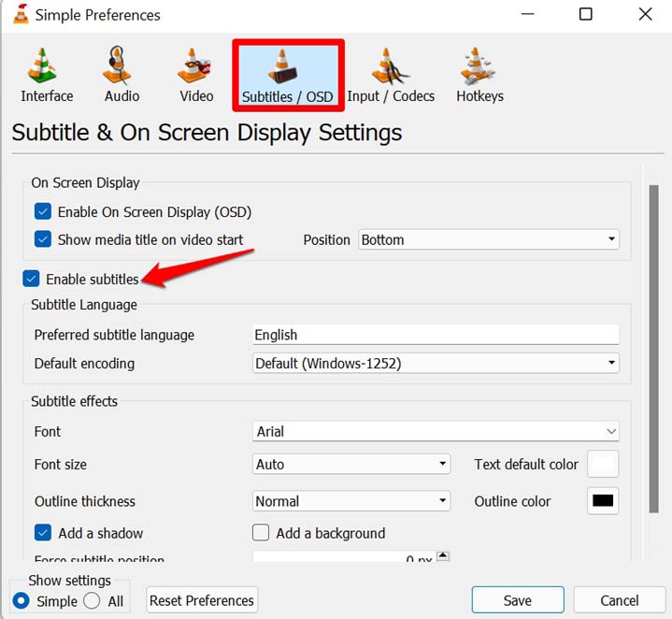Screen dimensions: 672x619
Task: Click the vertical scrollbar thumb
Action: coord(653,349)
